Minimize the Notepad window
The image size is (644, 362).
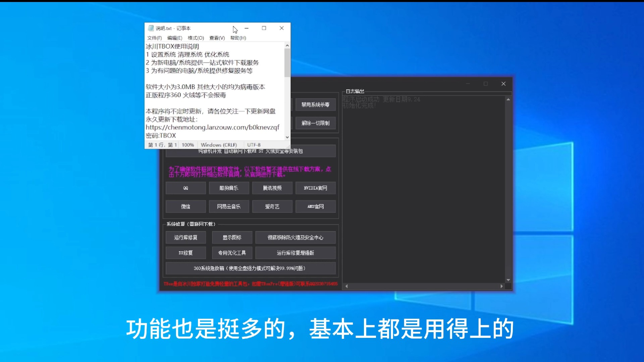(247, 28)
